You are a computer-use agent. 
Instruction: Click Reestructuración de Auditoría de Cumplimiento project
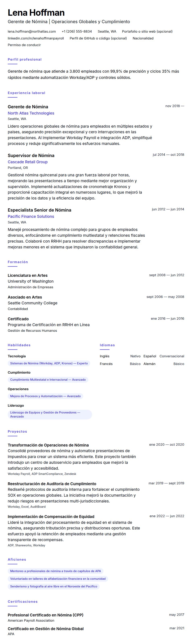(52, 484)
